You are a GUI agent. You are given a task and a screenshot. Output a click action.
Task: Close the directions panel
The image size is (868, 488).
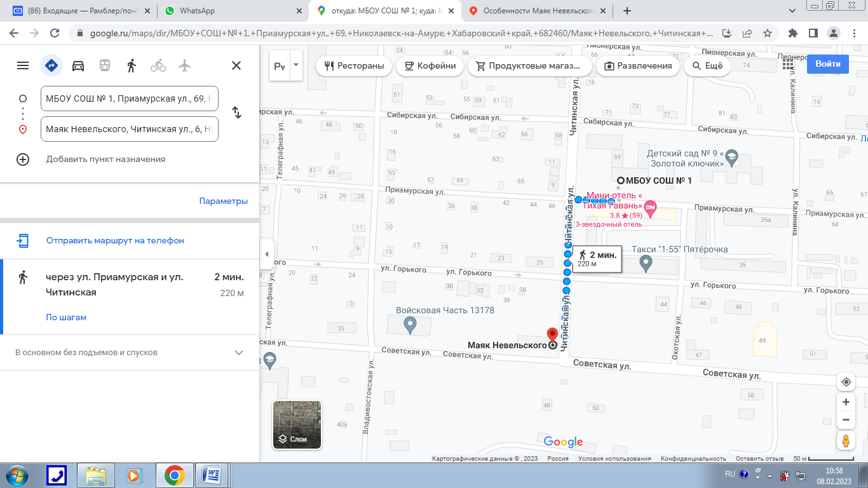(x=236, y=65)
